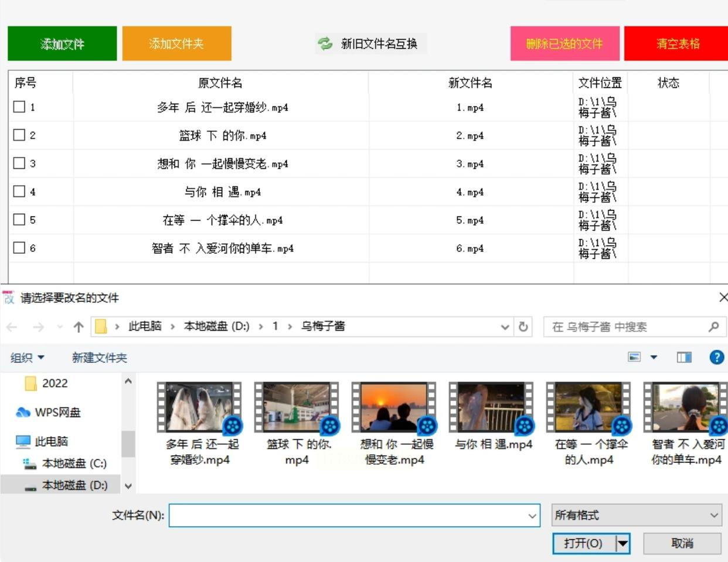Check the checkbox for row 1
Viewport: 728px width, 562px height.
click(19, 107)
